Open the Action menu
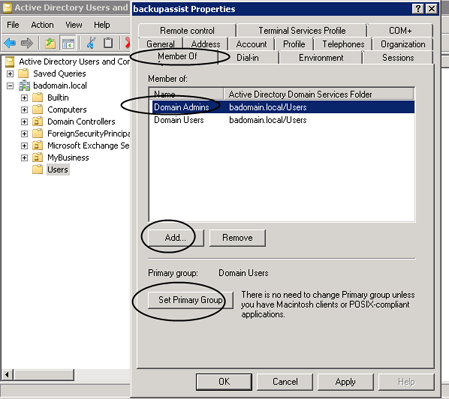This screenshot has width=449, height=399. click(x=42, y=25)
